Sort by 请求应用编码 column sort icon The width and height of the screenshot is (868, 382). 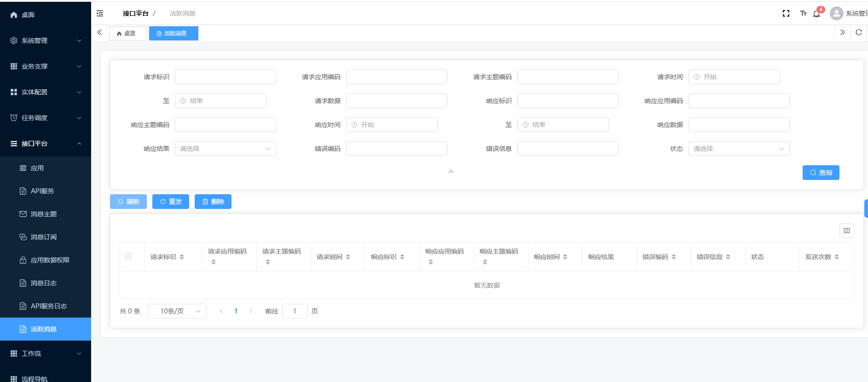point(214,262)
